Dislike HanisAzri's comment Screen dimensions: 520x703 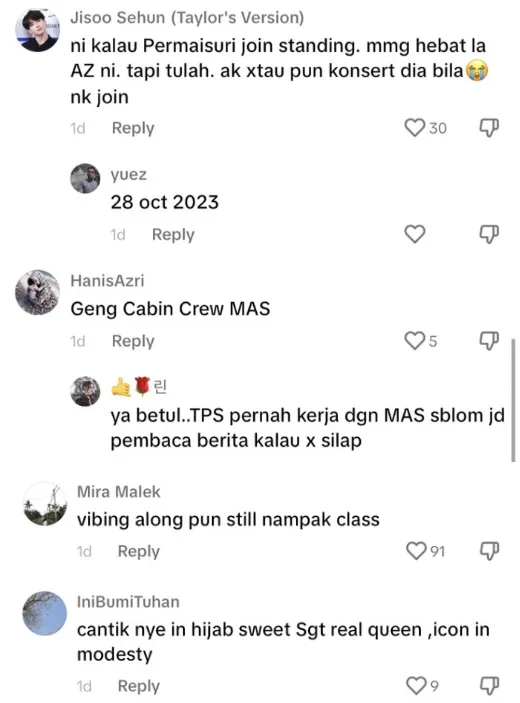[489, 341]
